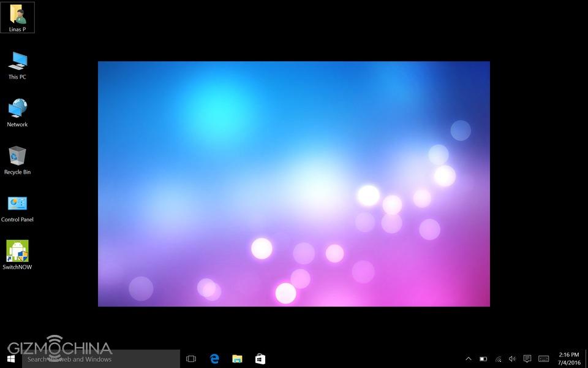Open Task View from the taskbar
588x368 pixels.
click(x=191, y=359)
